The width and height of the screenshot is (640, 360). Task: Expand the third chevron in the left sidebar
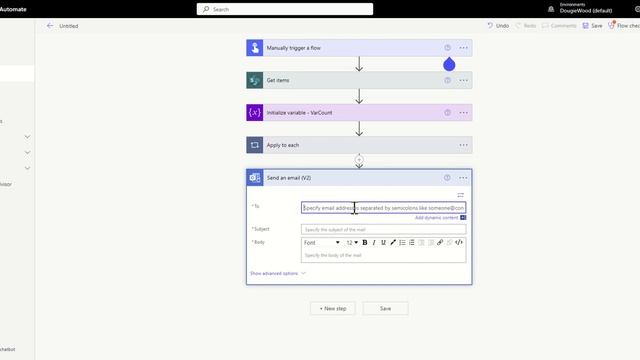tap(27, 168)
